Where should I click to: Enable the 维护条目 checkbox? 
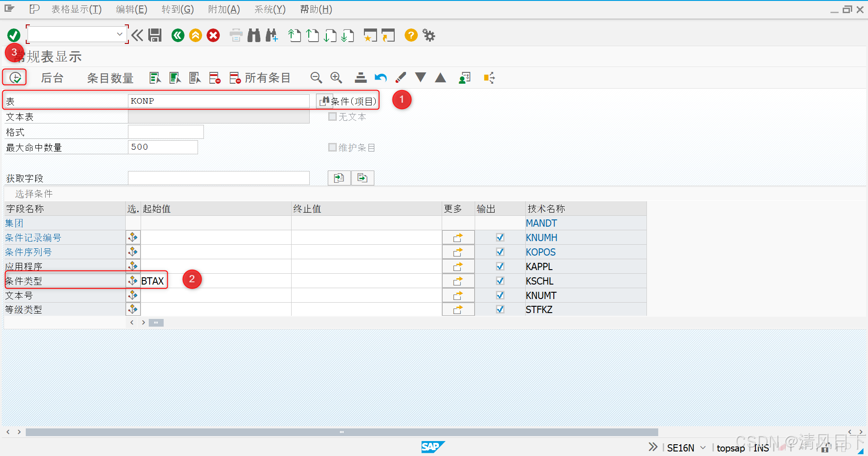[x=332, y=147]
